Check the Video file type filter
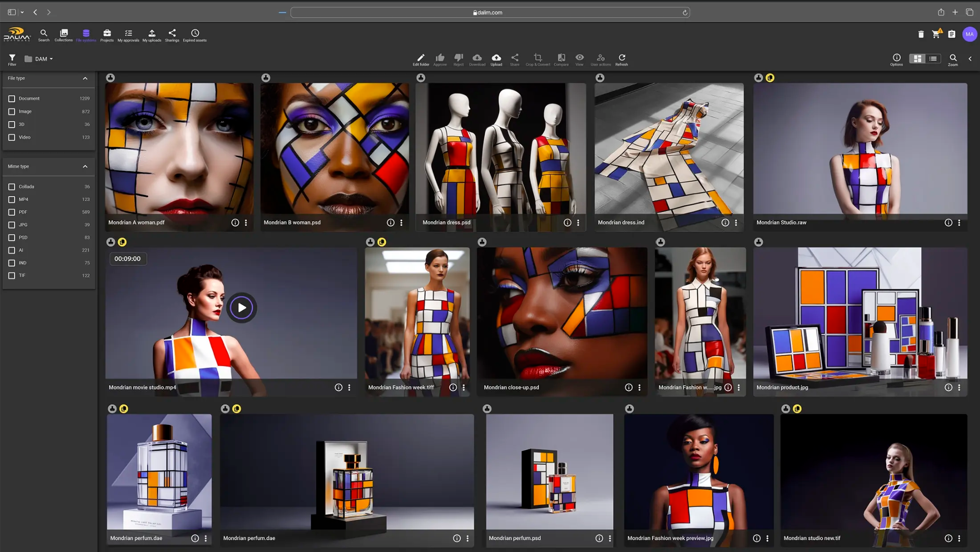This screenshot has height=552, width=980. coord(12,138)
